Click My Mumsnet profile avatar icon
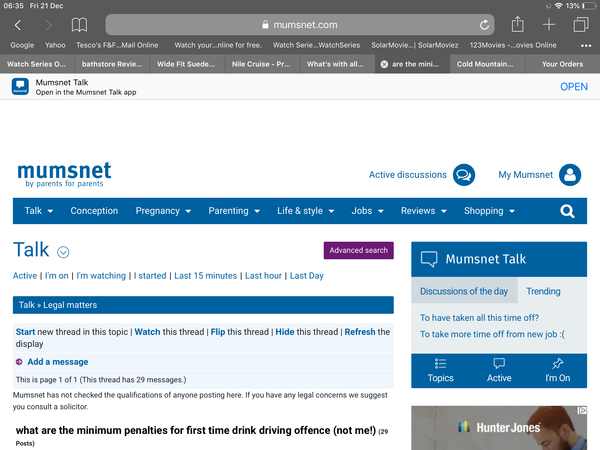This screenshot has height=450, width=600. [570, 175]
